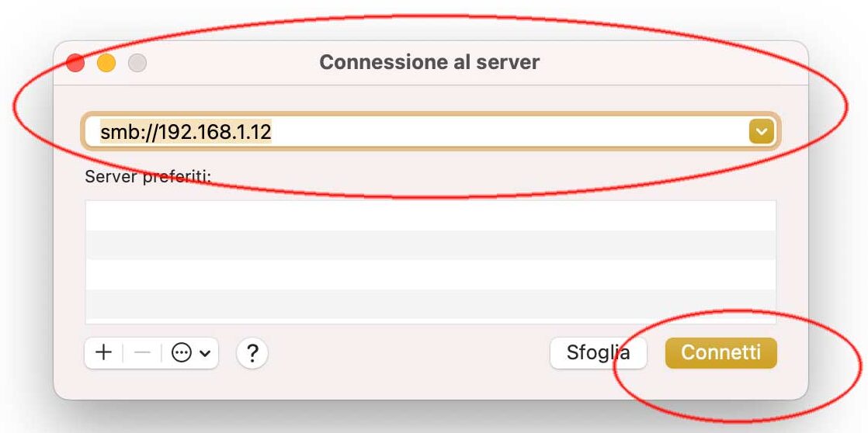The image size is (868, 433).
Task: Expand chevron beside the ellipsis icon
Action: pos(206,353)
